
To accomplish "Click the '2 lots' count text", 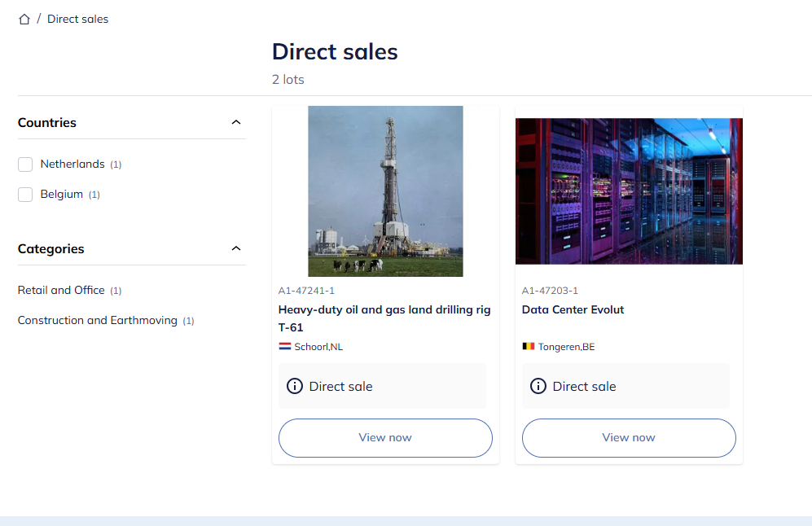I will [x=288, y=80].
